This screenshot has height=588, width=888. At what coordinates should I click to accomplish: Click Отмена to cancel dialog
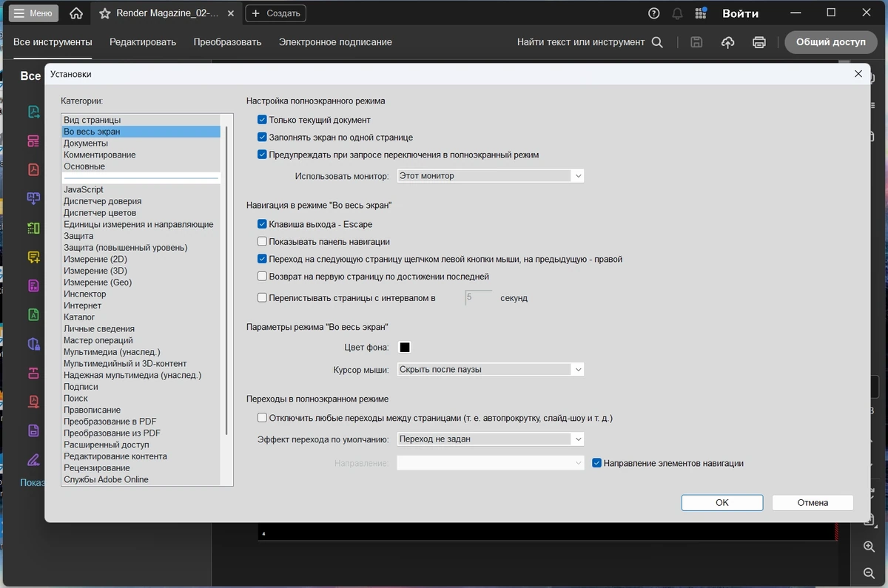813,502
